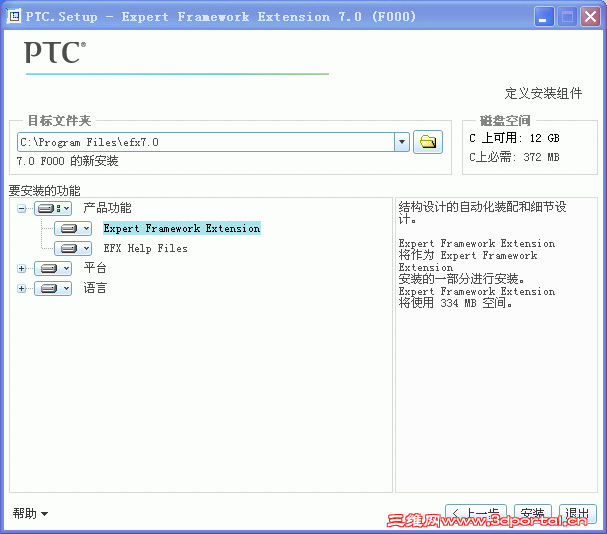Click the 'C 上可用: 12 GB' text
The height and width of the screenshot is (534, 607).
pyautogui.click(x=514, y=138)
